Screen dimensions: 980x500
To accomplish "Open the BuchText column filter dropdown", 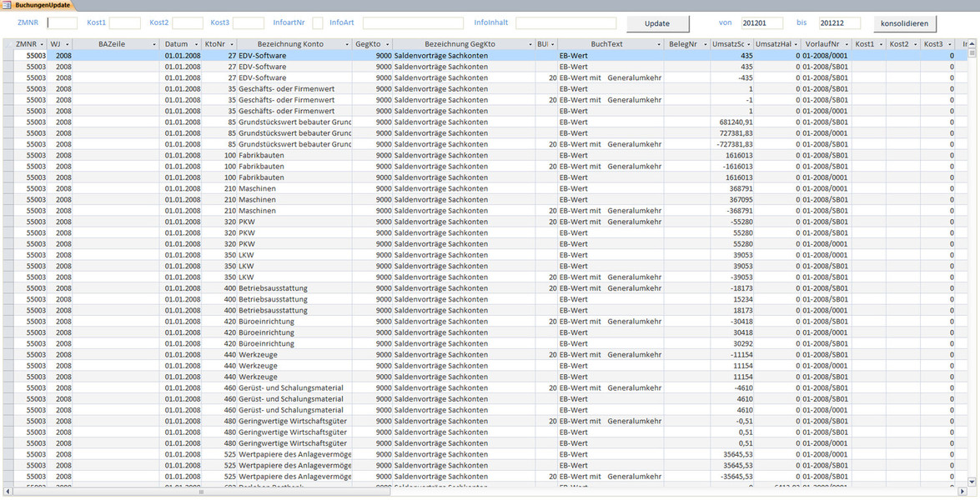I will [659, 44].
